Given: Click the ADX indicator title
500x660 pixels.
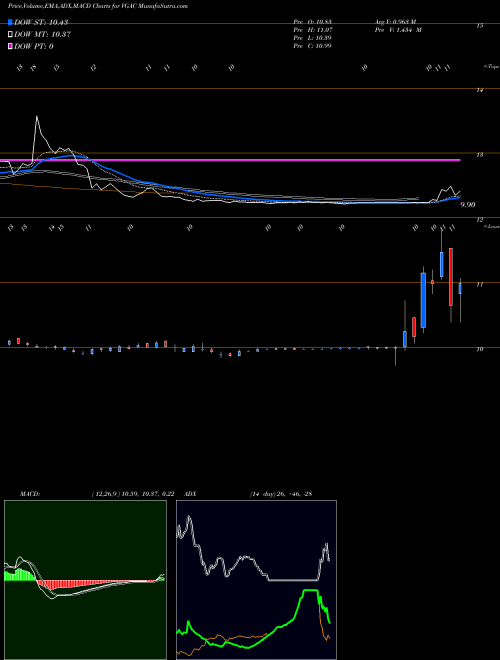Looking at the screenshot, I should point(190,494).
